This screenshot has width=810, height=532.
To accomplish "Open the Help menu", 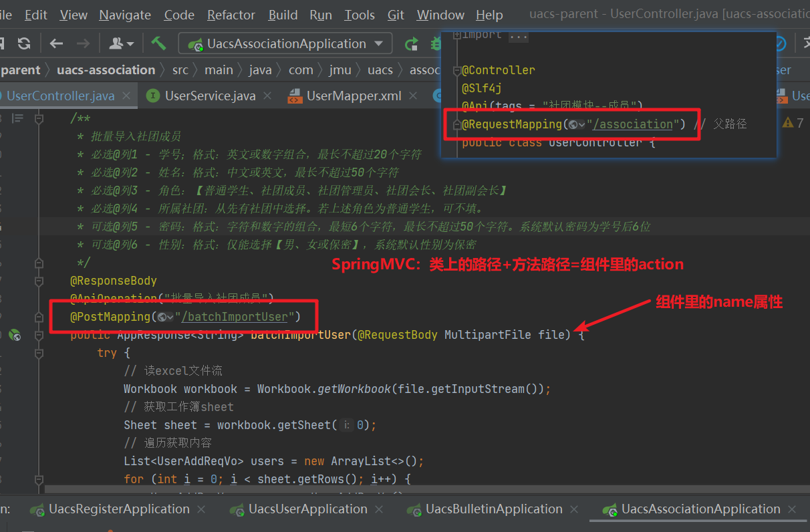I will pyautogui.click(x=490, y=15).
